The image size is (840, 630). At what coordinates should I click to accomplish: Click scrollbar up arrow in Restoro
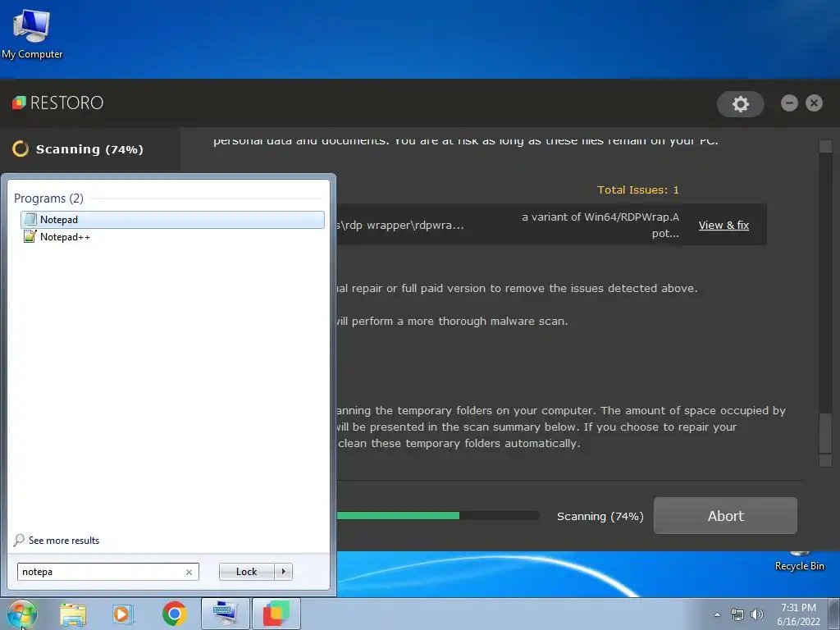[x=825, y=146]
